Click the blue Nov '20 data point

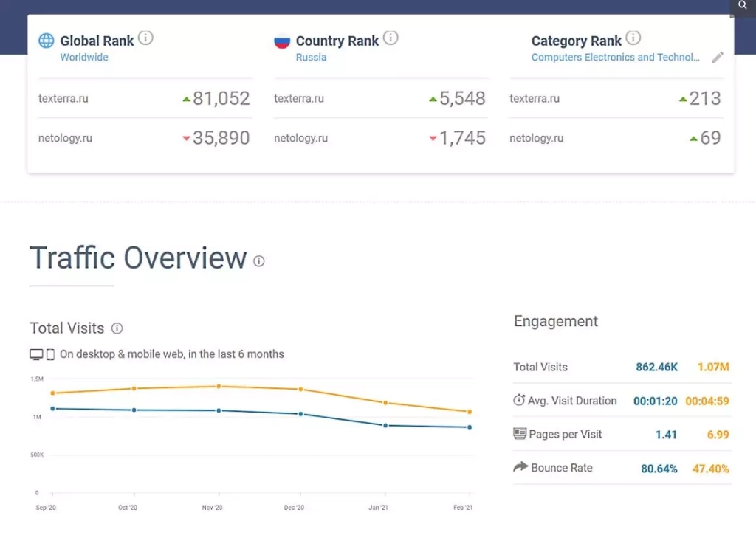click(219, 410)
